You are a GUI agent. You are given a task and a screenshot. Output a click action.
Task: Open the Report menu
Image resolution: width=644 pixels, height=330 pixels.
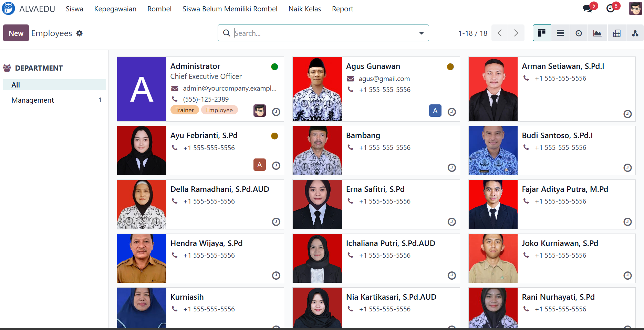tap(342, 9)
